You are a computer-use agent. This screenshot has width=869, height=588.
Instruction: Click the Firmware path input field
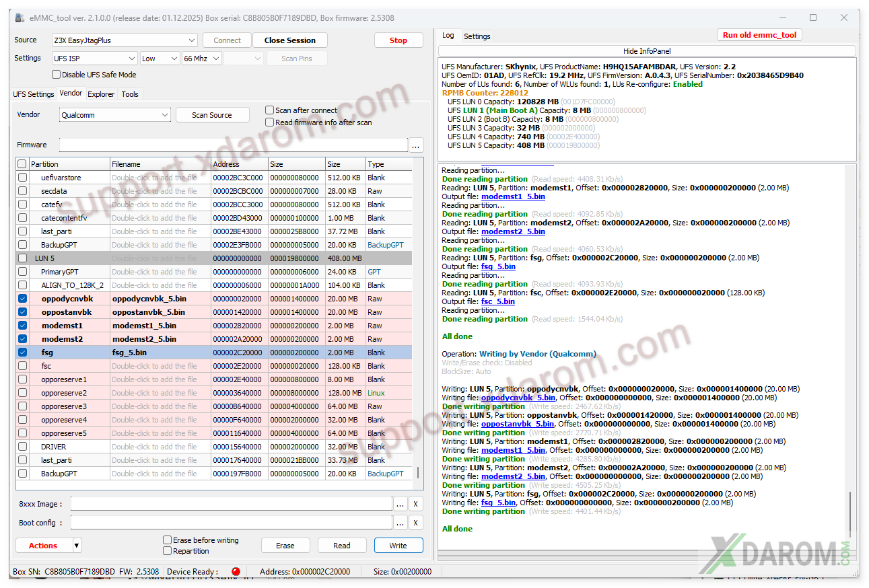pyautogui.click(x=233, y=145)
